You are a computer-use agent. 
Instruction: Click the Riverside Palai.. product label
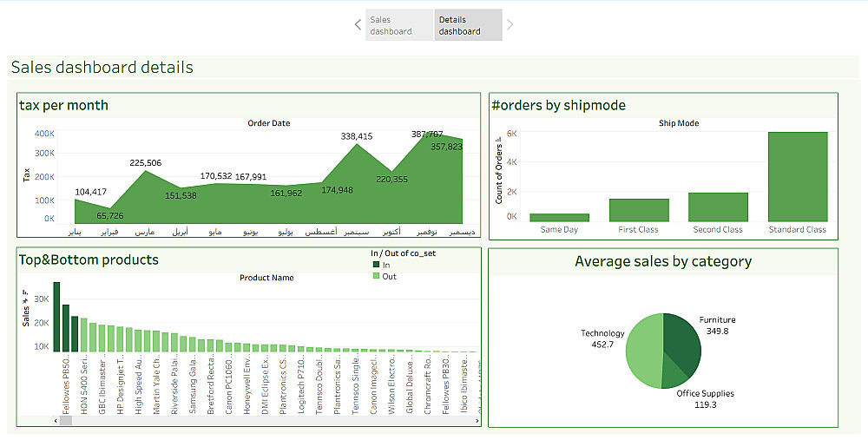[174, 386]
